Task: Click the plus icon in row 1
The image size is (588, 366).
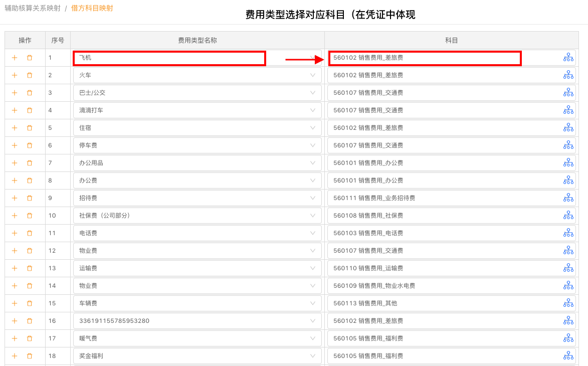Action: click(15, 58)
